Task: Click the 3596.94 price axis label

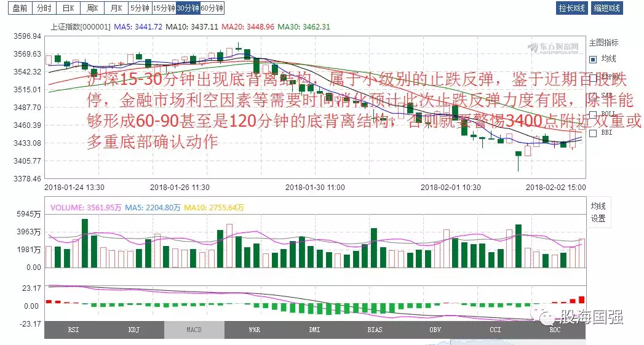Action: click(x=28, y=36)
